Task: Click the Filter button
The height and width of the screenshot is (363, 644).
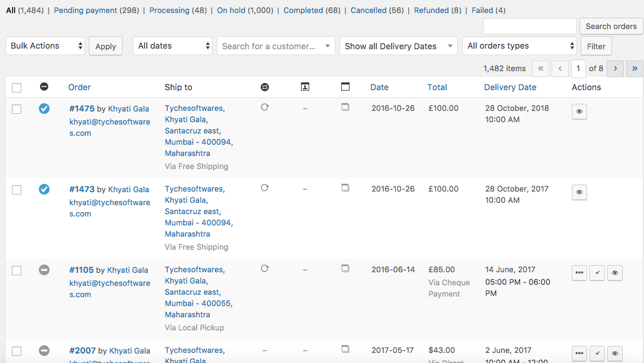Action: pyautogui.click(x=596, y=46)
